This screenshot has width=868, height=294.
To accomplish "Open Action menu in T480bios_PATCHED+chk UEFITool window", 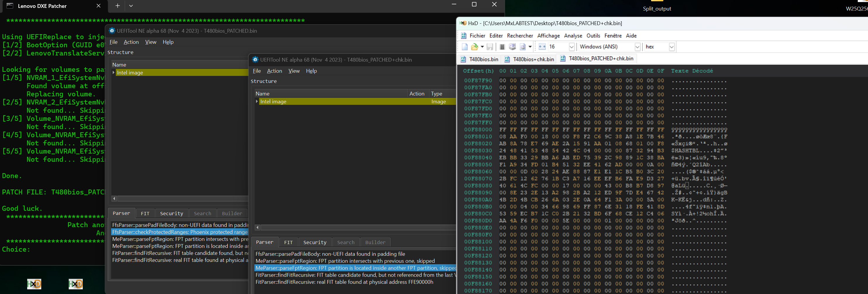I will [x=274, y=71].
